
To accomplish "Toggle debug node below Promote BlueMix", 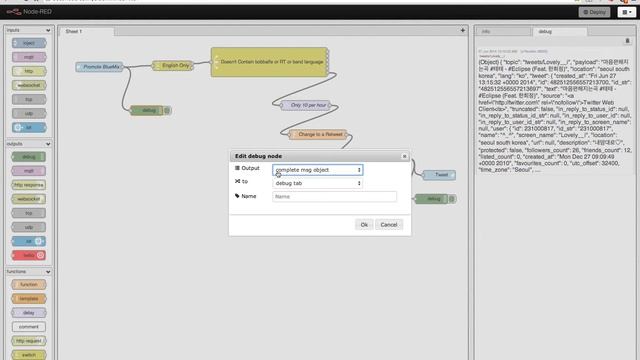I will point(167,111).
